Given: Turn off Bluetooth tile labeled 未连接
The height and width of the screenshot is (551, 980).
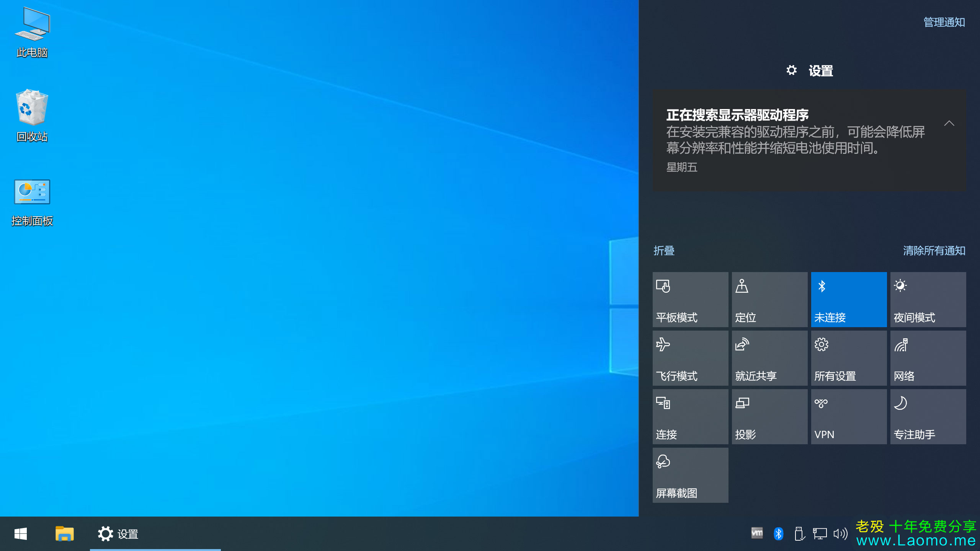Looking at the screenshot, I should coord(849,300).
